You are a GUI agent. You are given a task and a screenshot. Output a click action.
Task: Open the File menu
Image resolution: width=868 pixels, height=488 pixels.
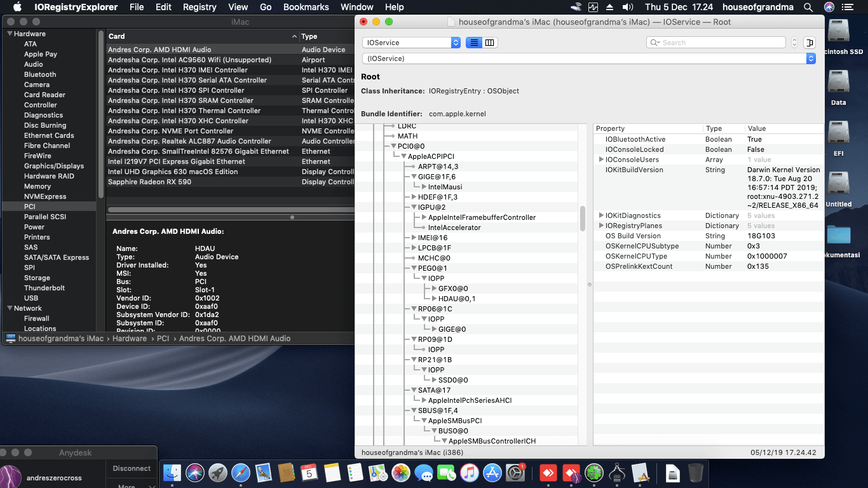[x=137, y=7]
